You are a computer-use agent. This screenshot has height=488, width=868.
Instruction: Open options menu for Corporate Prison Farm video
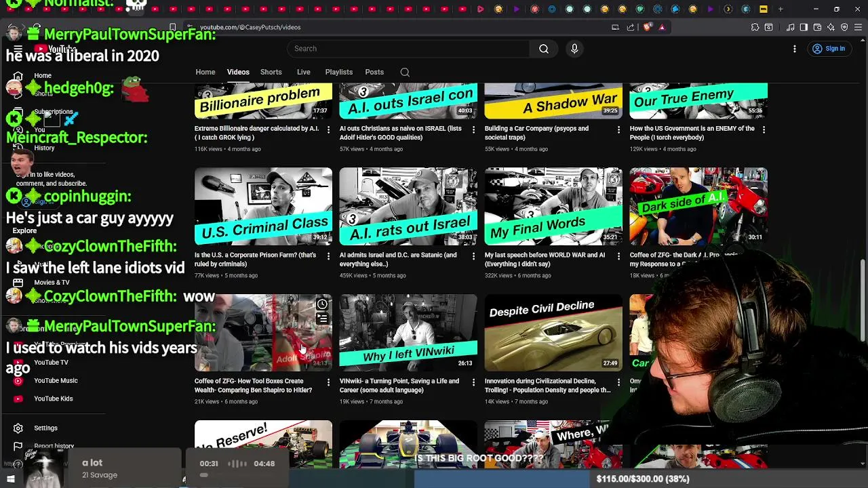pos(329,256)
